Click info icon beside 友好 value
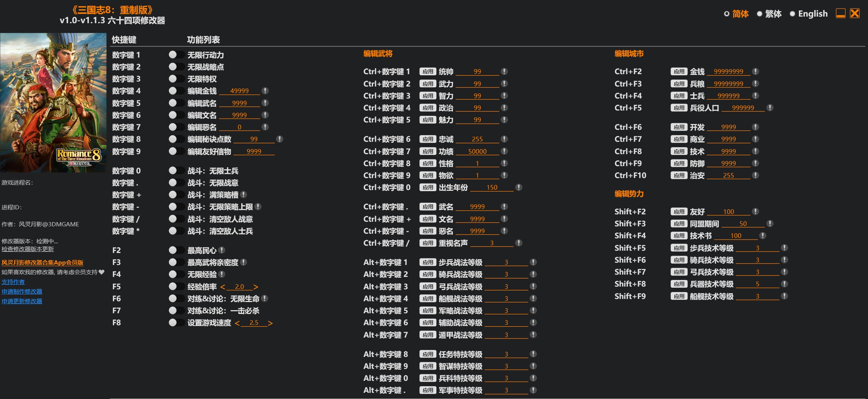 [x=756, y=212]
